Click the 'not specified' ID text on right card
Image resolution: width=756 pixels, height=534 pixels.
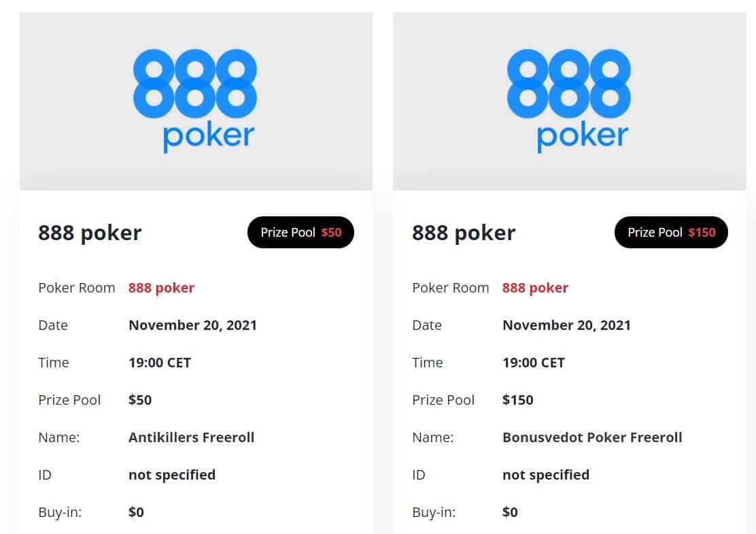(x=546, y=475)
